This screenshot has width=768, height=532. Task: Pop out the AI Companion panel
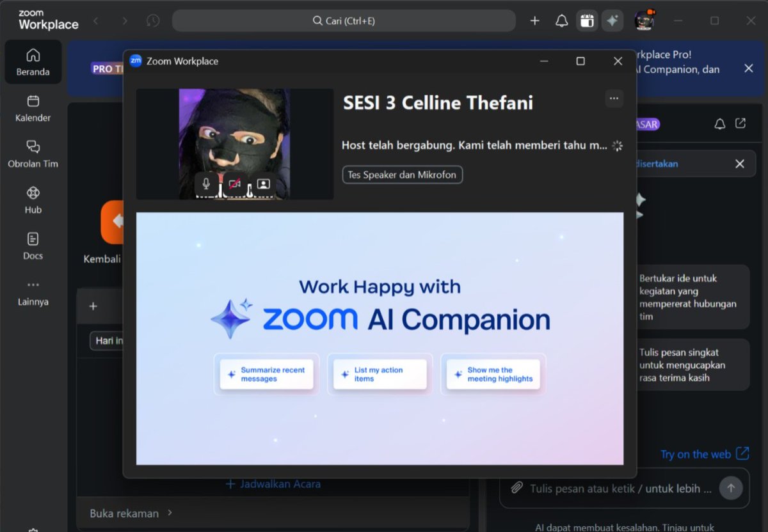click(x=740, y=123)
